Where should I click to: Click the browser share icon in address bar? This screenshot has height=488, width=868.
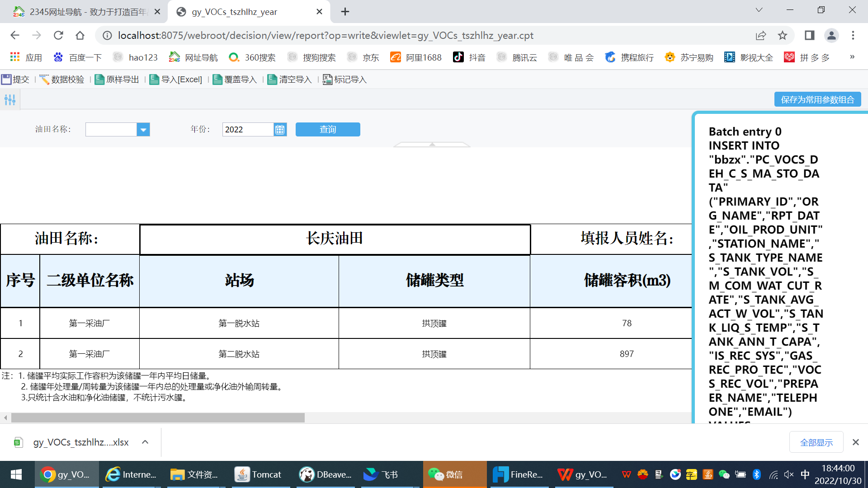(761, 35)
